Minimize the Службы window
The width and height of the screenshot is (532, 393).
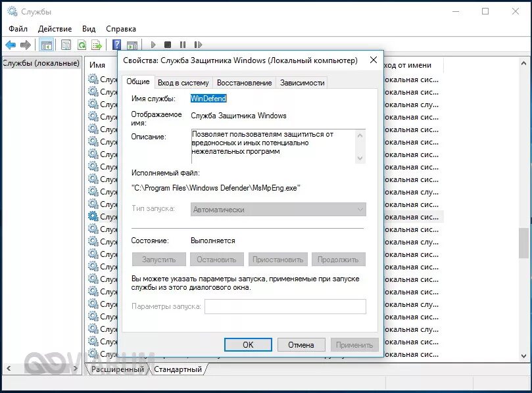point(456,12)
